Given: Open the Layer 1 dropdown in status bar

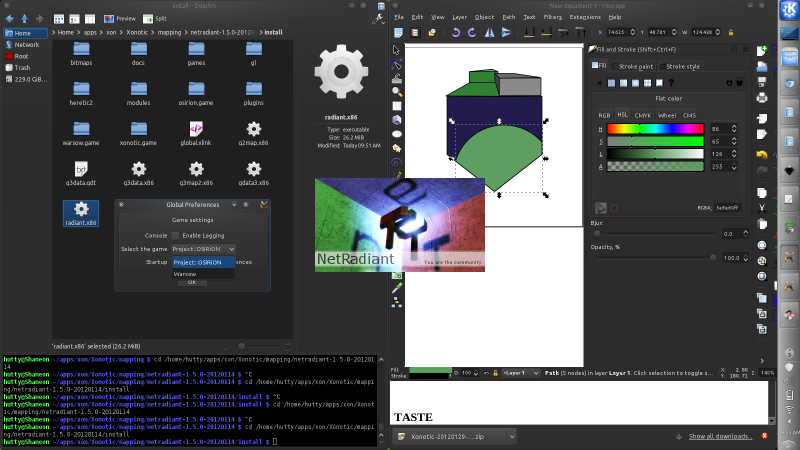Looking at the screenshot, I should click(521, 373).
